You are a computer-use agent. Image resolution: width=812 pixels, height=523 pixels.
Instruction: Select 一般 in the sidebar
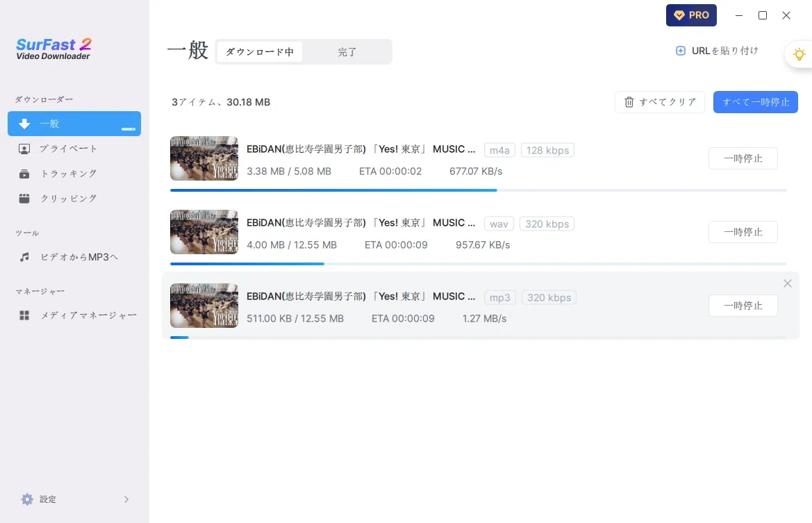pyautogui.click(x=74, y=124)
